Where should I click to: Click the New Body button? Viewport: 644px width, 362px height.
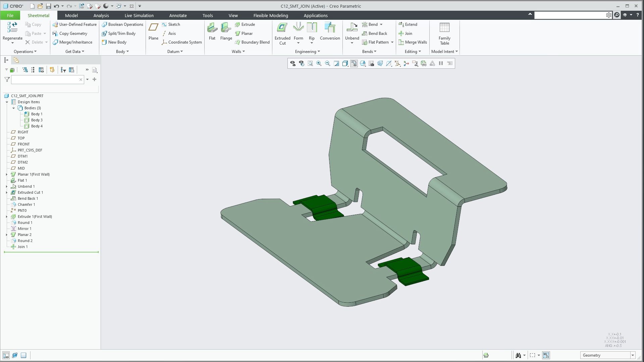114,42
